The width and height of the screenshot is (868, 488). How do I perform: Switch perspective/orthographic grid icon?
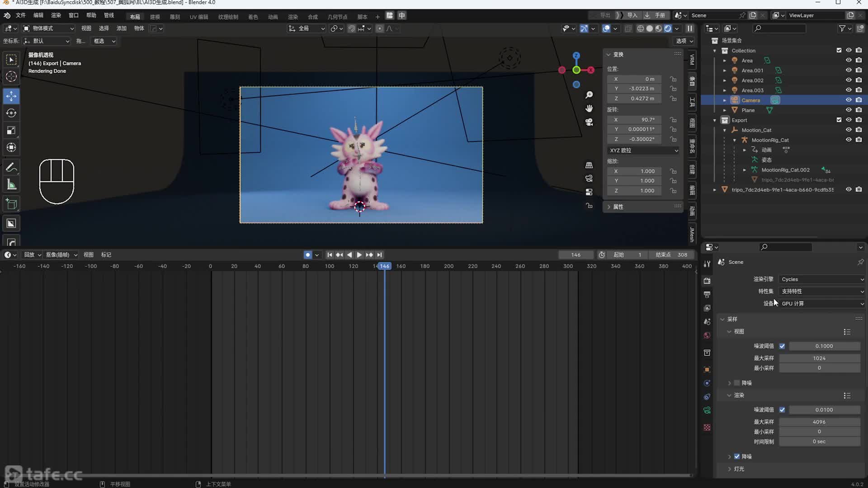click(589, 165)
